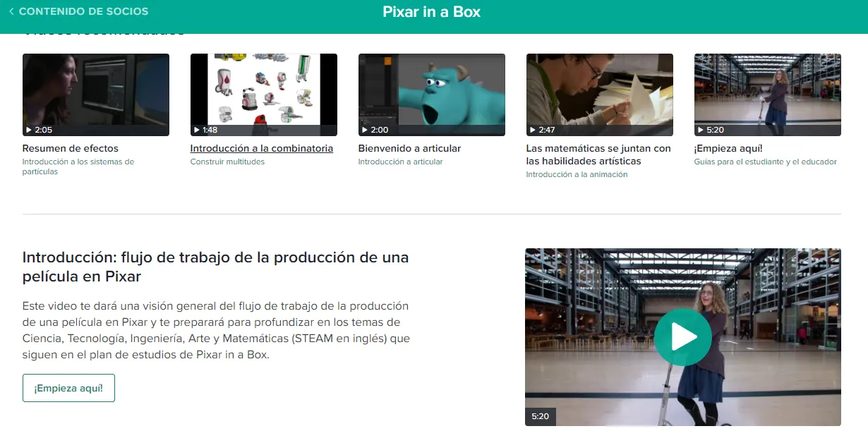
Task: Open the artist drawing thumbnail, 2:47 video
Action: [x=600, y=95]
